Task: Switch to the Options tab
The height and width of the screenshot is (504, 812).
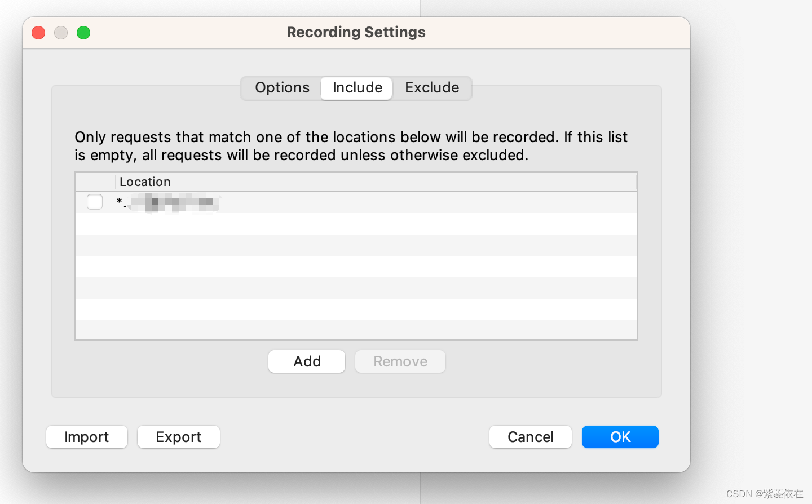Action: tap(282, 88)
